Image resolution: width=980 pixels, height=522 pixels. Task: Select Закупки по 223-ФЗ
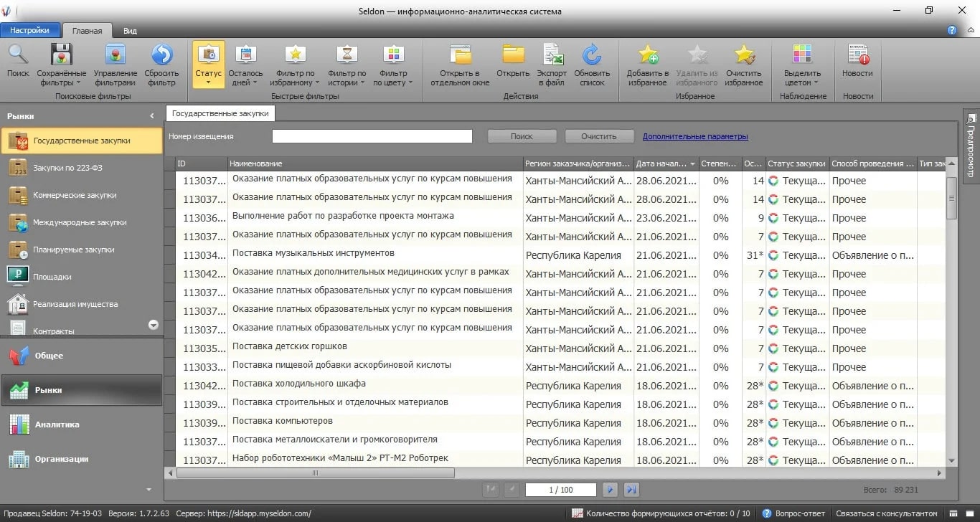tap(82, 168)
